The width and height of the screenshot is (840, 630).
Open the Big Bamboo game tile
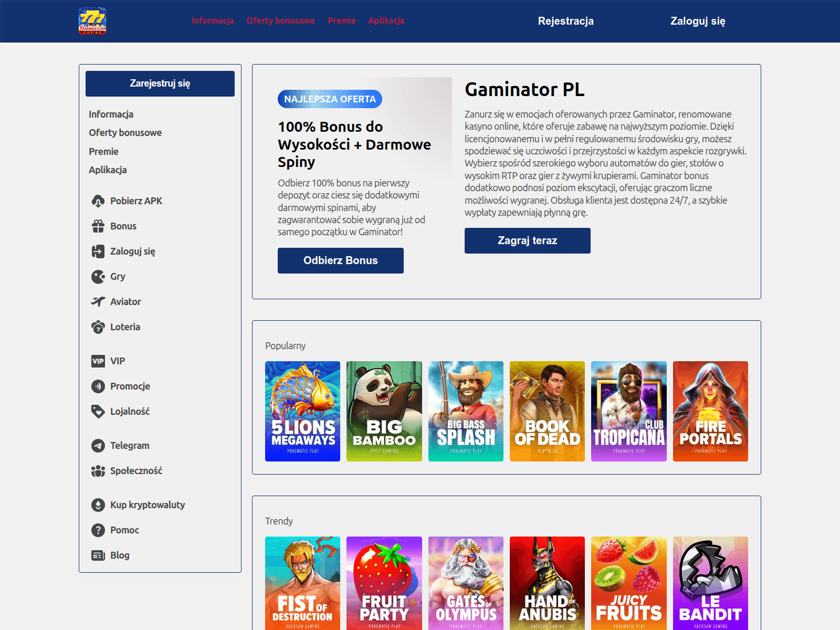(x=384, y=411)
